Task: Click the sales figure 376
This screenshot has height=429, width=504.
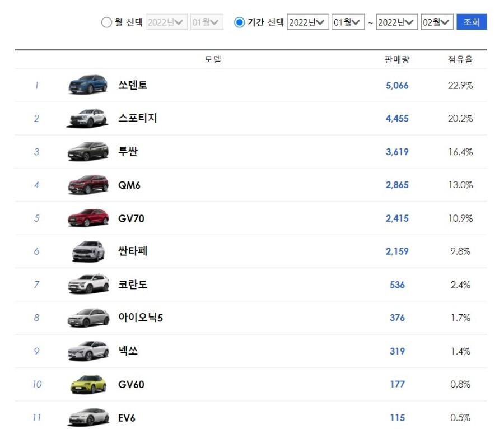Action: (x=397, y=318)
